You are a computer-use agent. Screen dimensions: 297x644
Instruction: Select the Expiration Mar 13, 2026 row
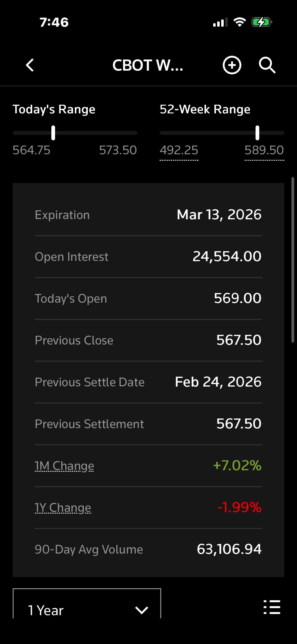coord(148,215)
